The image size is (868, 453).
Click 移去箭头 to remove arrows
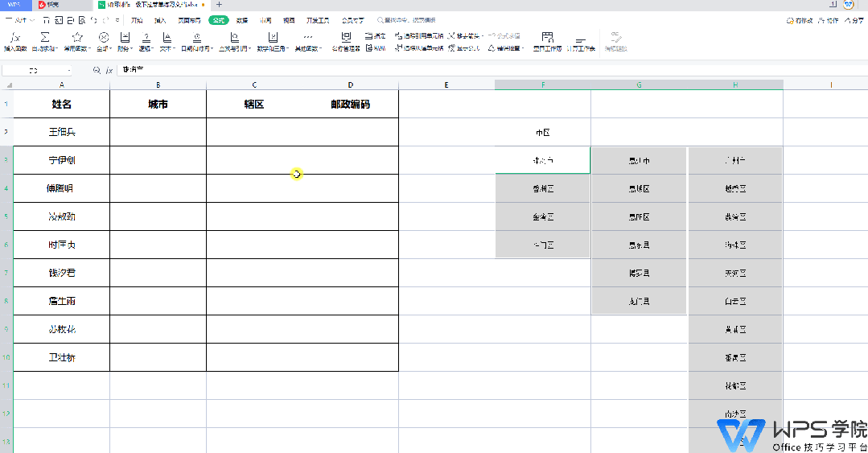pos(465,35)
